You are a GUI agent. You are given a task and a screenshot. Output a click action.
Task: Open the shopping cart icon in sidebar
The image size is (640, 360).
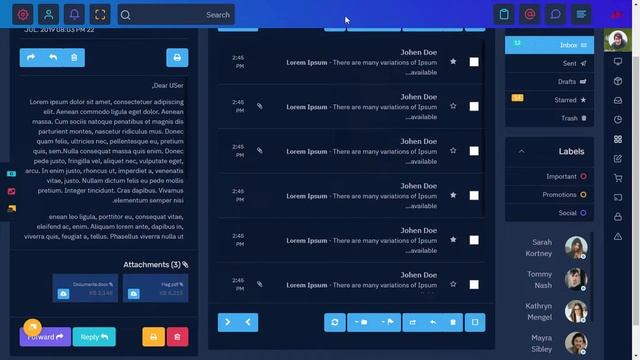618,178
